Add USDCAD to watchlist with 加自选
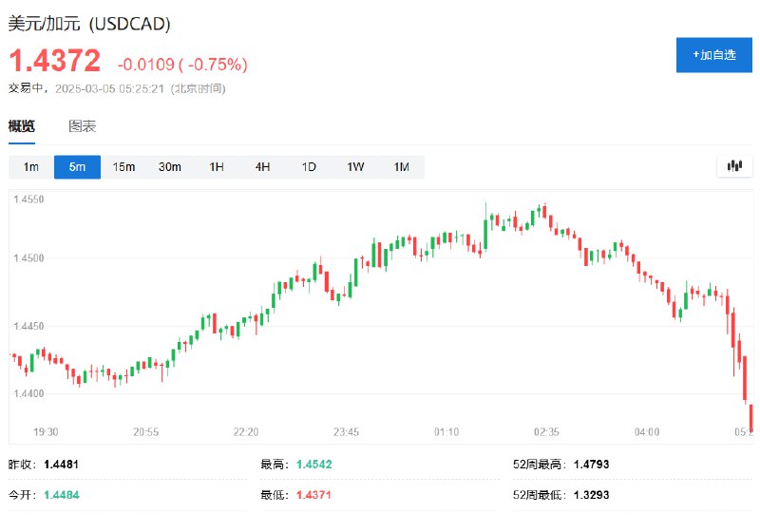This screenshot has height=532, width=760. click(x=714, y=55)
